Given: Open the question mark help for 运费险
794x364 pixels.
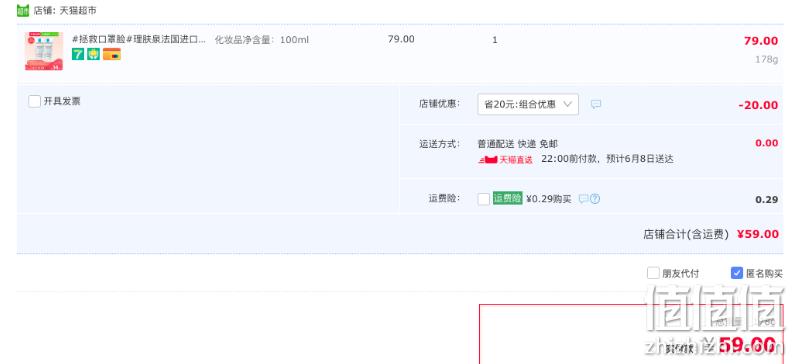Looking at the screenshot, I should 595,199.
